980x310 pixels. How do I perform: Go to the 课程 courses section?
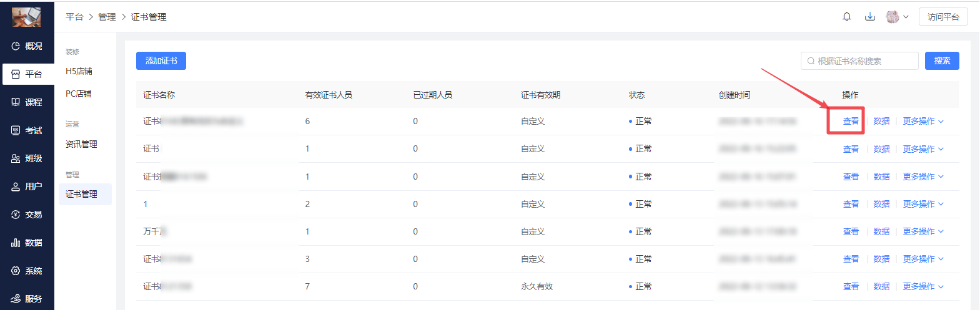pyautogui.click(x=27, y=102)
